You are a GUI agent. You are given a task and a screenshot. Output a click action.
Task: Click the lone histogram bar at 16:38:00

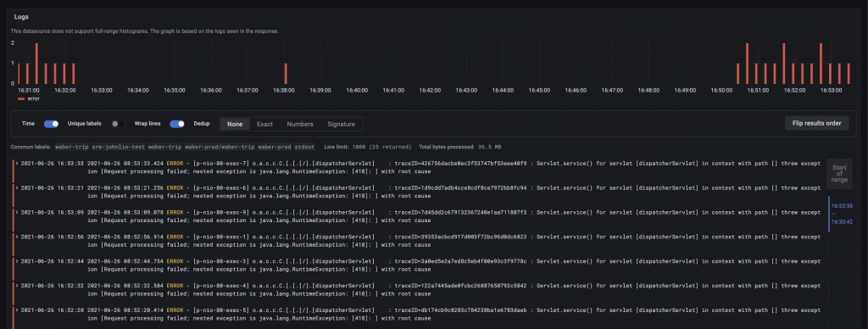tap(286, 74)
